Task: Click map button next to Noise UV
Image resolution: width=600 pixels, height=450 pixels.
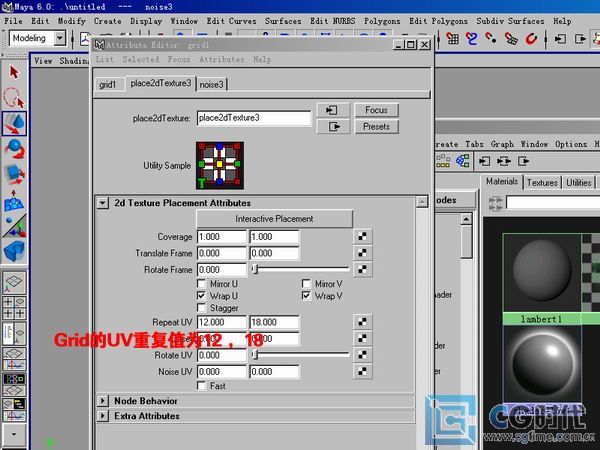Action: pos(362,371)
